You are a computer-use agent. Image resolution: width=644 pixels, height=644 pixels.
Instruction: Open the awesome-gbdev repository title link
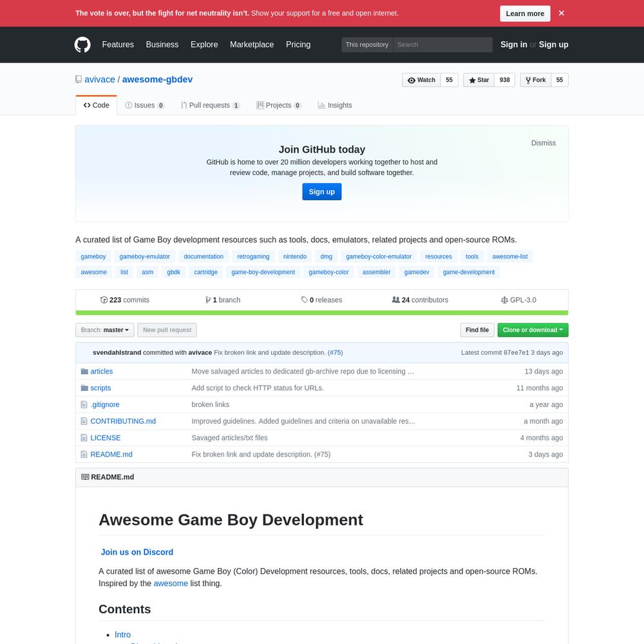pyautogui.click(x=157, y=79)
